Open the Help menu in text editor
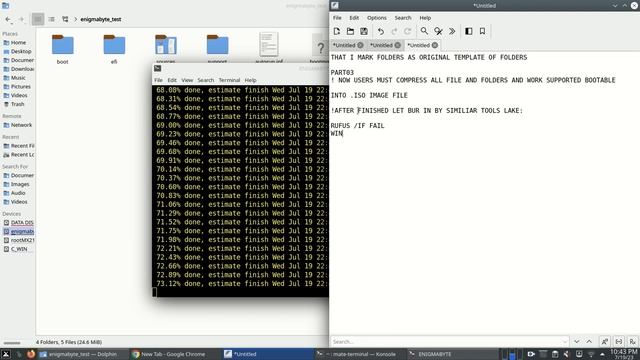This screenshot has height=360, width=640. point(425,18)
